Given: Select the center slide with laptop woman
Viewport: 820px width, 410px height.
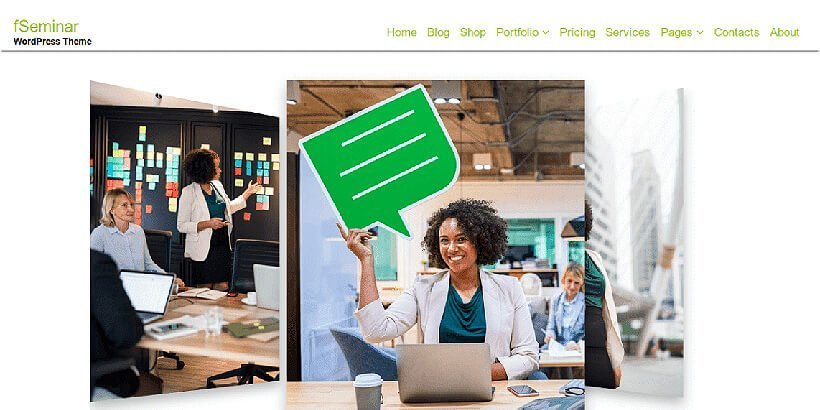Looking at the screenshot, I should (x=436, y=245).
